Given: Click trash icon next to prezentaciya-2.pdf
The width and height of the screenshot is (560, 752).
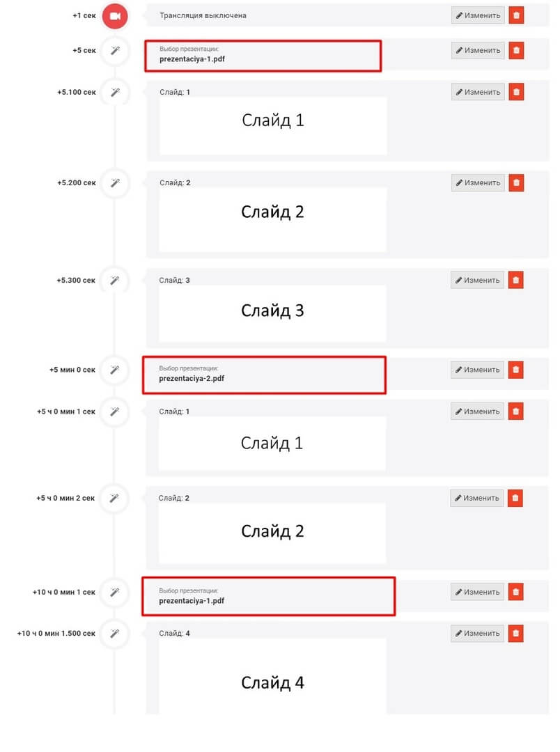Looking at the screenshot, I should point(515,370).
